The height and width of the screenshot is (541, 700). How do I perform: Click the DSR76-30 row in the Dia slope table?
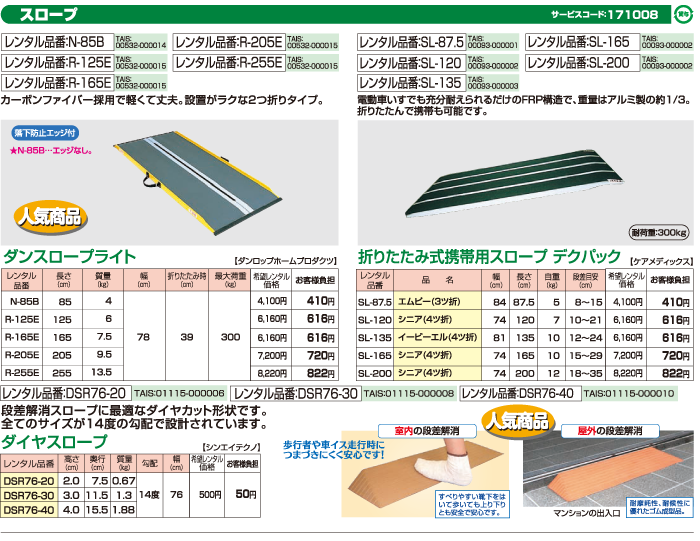coord(29,495)
